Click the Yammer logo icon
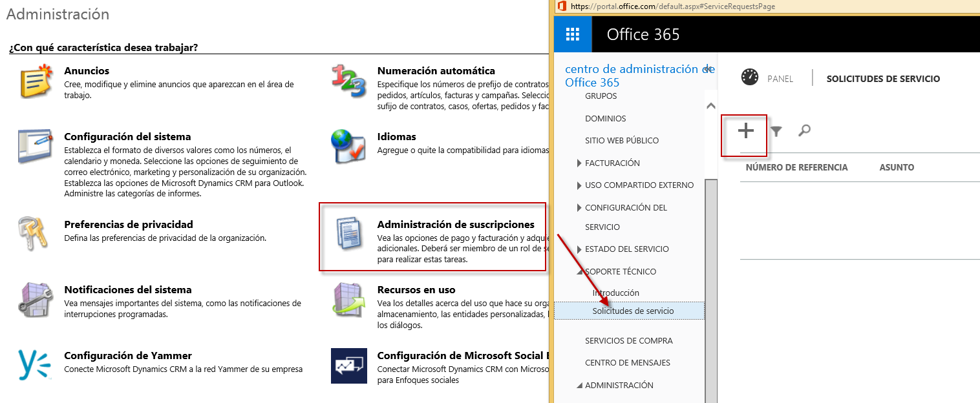The width and height of the screenshot is (980, 403). pos(35,365)
